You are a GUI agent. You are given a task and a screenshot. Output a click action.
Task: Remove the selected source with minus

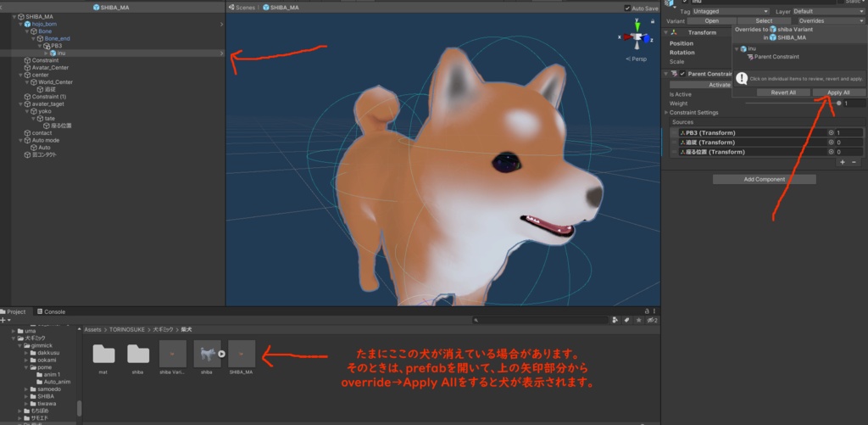tap(854, 162)
